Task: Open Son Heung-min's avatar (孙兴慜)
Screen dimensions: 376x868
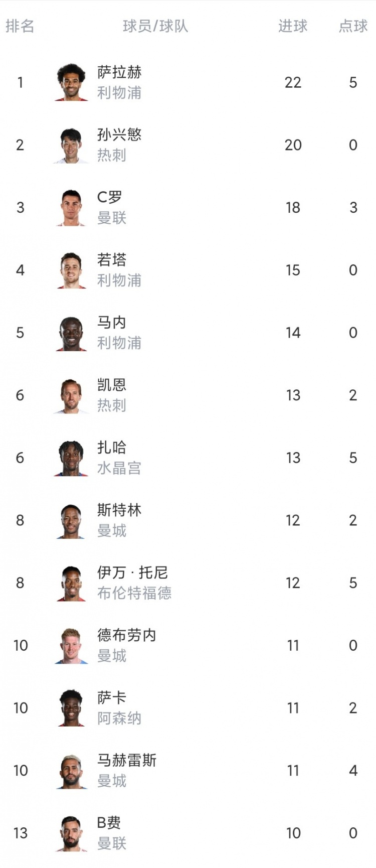Action: click(x=71, y=145)
